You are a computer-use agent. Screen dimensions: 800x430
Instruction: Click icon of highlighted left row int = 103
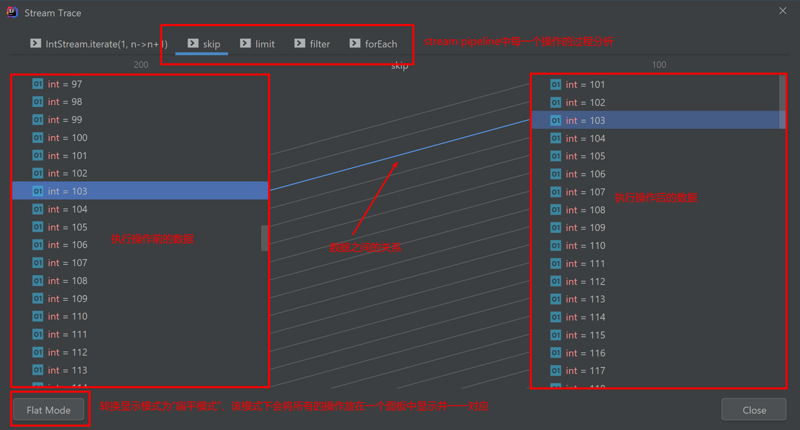click(x=38, y=191)
